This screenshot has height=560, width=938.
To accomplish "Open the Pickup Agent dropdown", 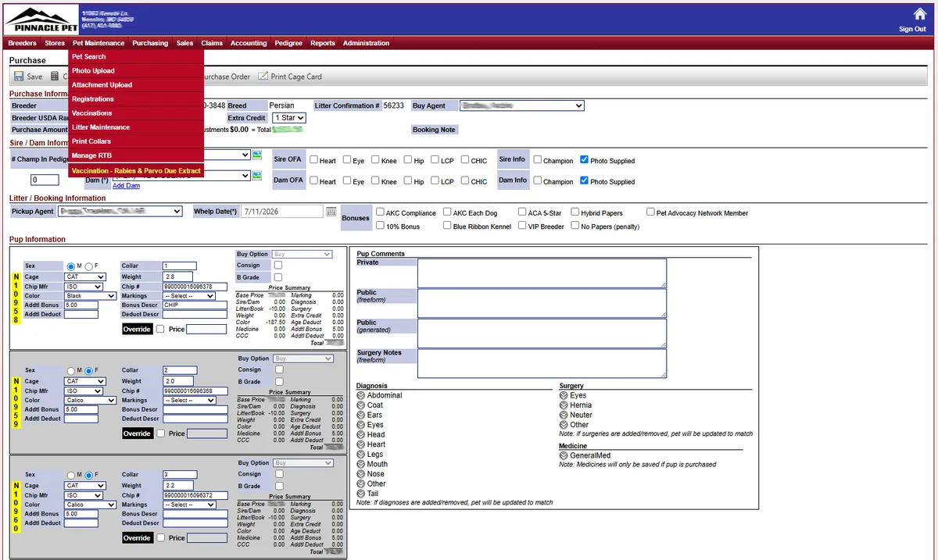I will pos(120,212).
